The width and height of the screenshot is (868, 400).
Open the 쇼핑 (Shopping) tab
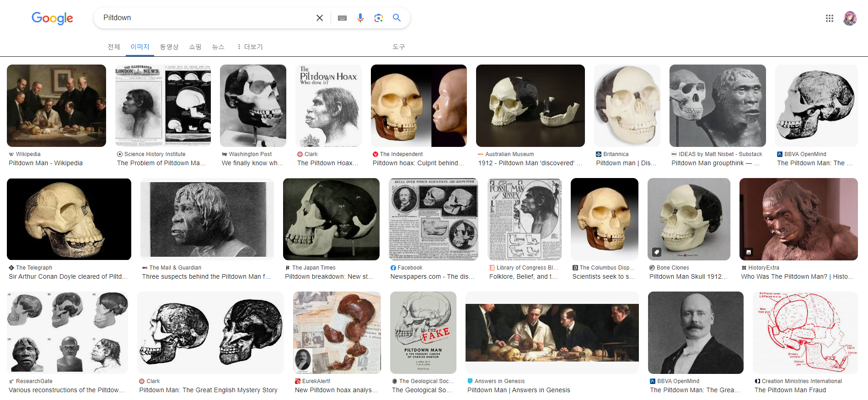click(195, 47)
